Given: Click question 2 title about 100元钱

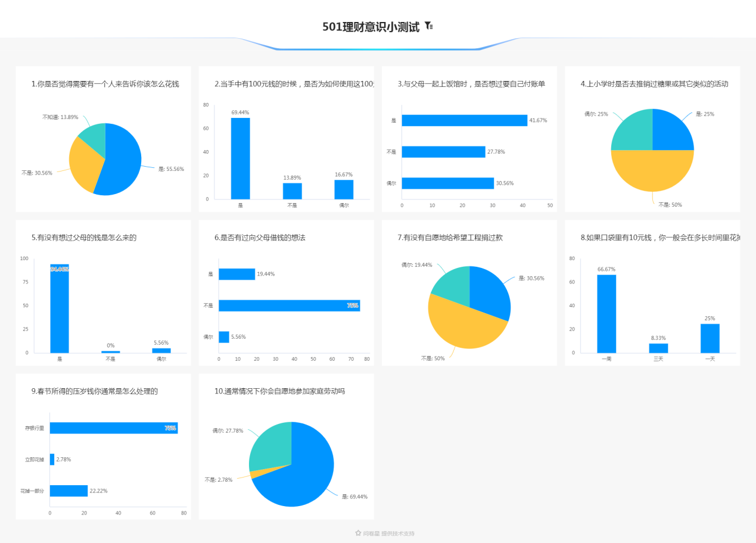Looking at the screenshot, I should tap(294, 84).
